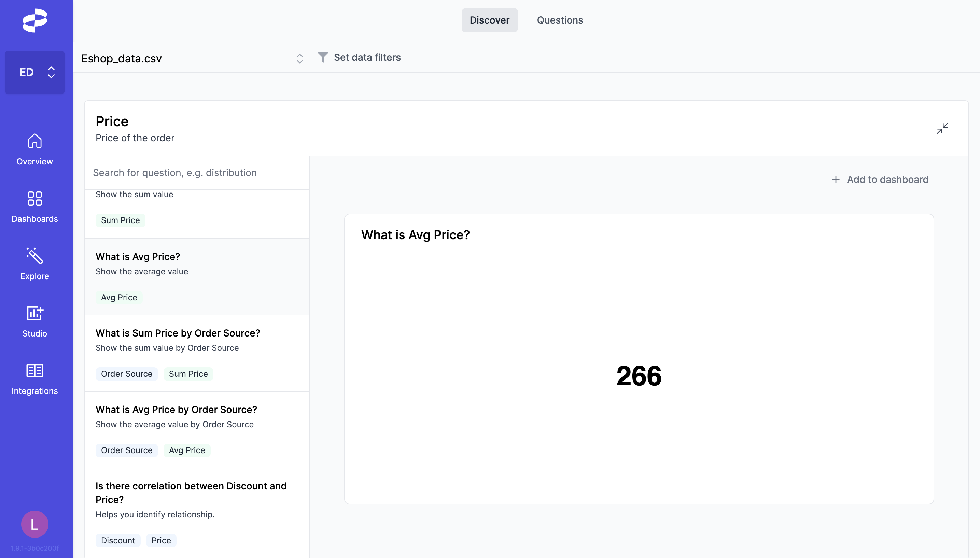This screenshot has width=980, height=558.
Task: Click Set data filters
Action: click(367, 57)
